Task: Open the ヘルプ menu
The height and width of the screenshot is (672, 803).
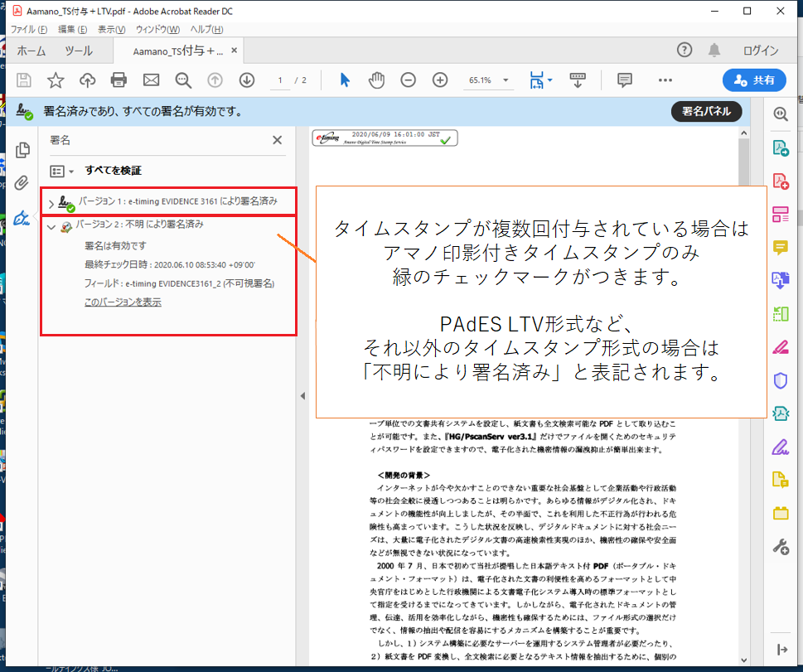Action: [206, 29]
